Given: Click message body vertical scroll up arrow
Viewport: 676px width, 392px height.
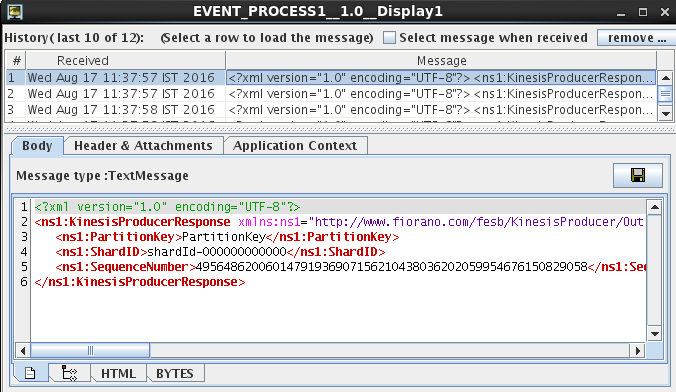Looking at the screenshot, I should coord(655,207).
